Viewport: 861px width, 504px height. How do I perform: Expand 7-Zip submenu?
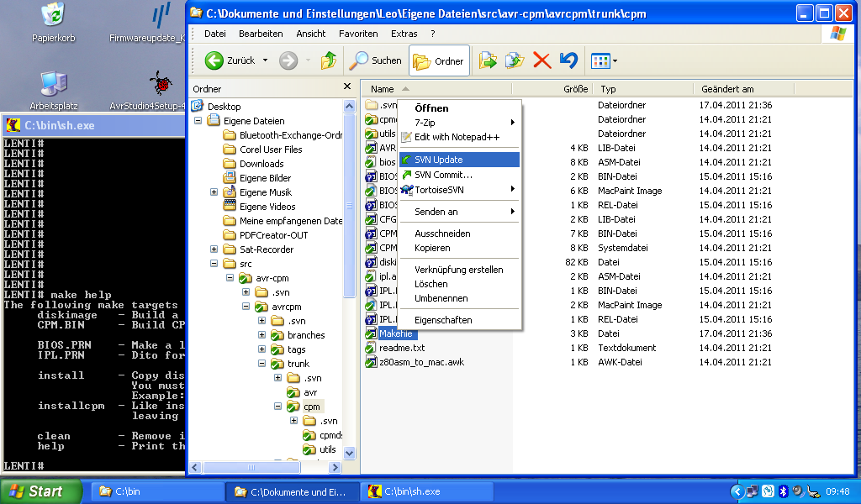459,123
